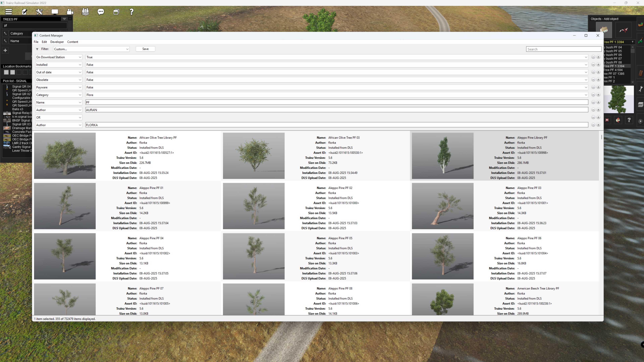Select the first filled location bookmark square
Screen dimensions: 644x362
(x=6, y=72)
